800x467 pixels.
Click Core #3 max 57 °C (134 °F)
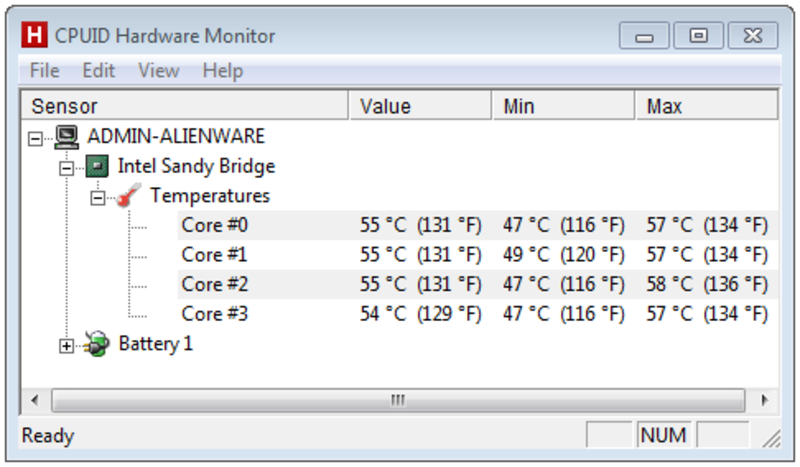pyautogui.click(x=707, y=314)
